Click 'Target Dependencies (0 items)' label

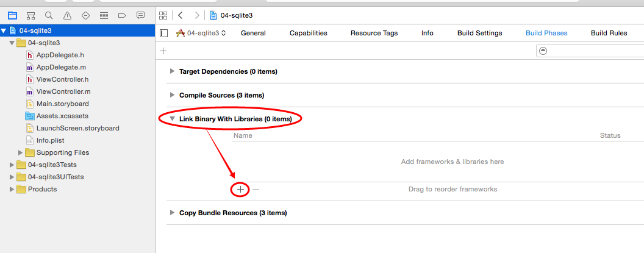(228, 71)
